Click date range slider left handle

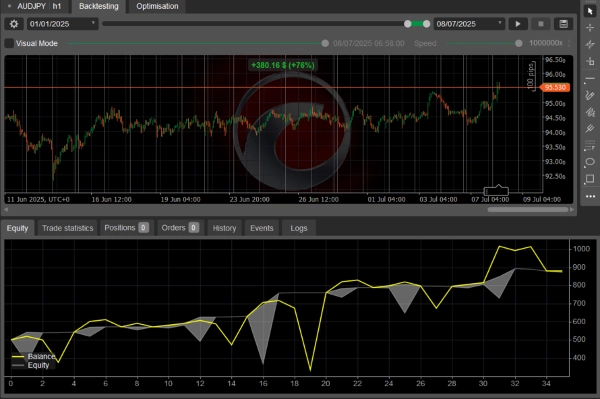pyautogui.click(x=408, y=24)
